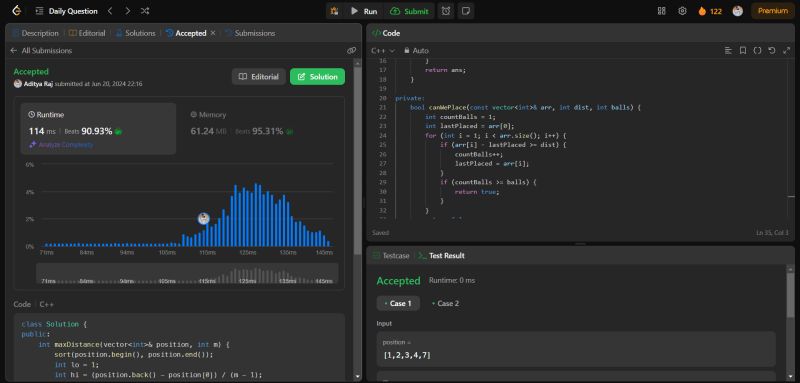The image size is (800, 383).
Task: Copy the submission link icon
Action: (x=351, y=50)
